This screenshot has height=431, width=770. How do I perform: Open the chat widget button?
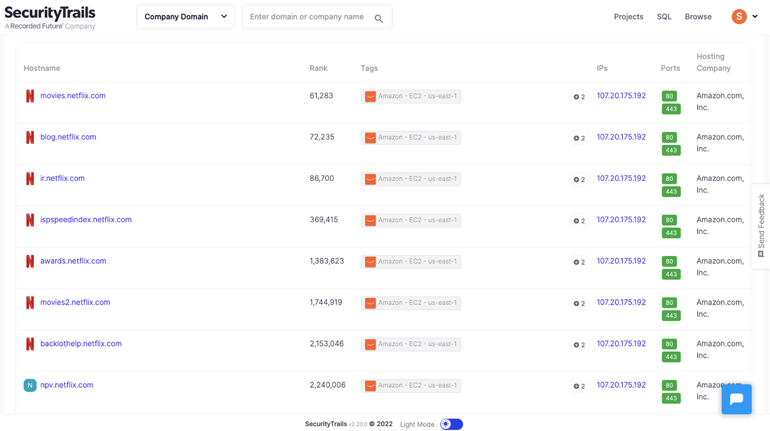tap(736, 399)
